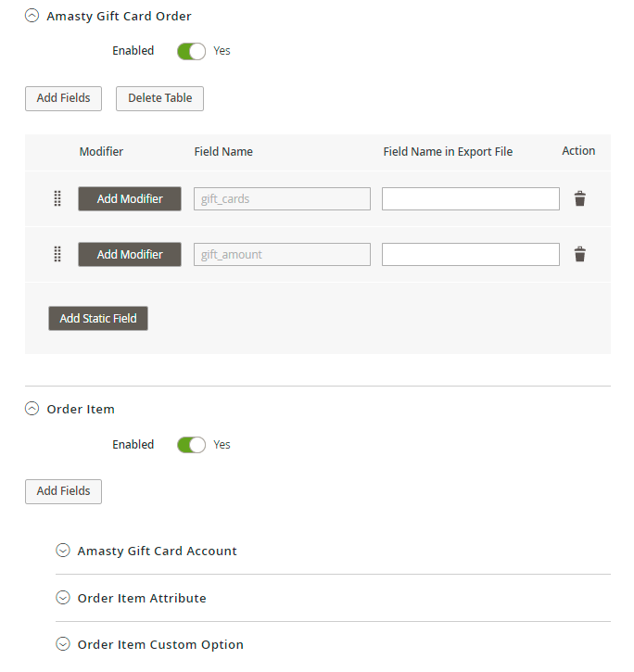The width and height of the screenshot is (634, 672).
Task: Click Add Fields under Amasty Gift Card Order
Action: (x=63, y=98)
